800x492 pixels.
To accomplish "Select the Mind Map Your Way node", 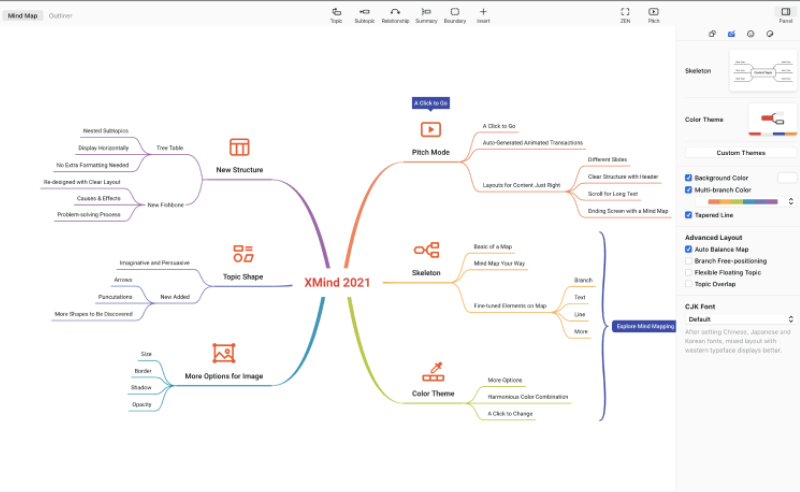I will pyautogui.click(x=499, y=263).
